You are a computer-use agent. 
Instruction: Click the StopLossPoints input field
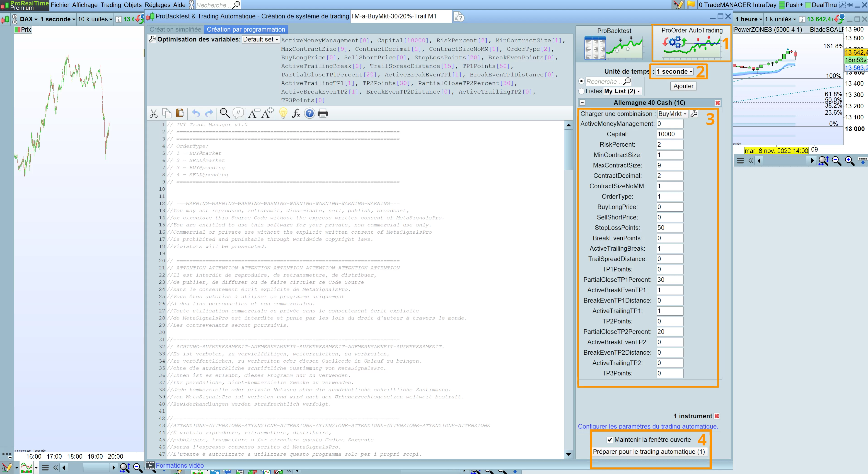(670, 228)
